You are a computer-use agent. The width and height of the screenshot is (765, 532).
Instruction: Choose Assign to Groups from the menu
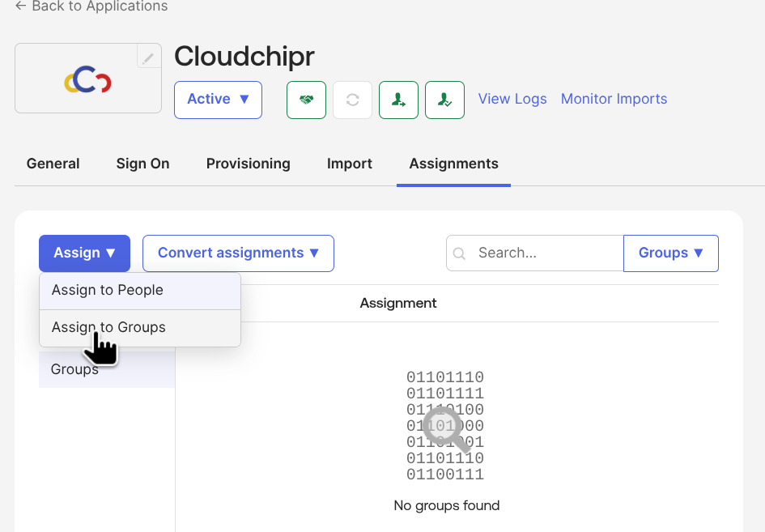tap(140, 328)
